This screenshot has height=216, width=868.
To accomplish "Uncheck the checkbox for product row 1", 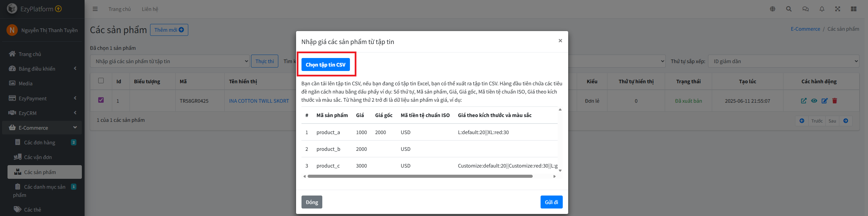I will [x=101, y=100].
